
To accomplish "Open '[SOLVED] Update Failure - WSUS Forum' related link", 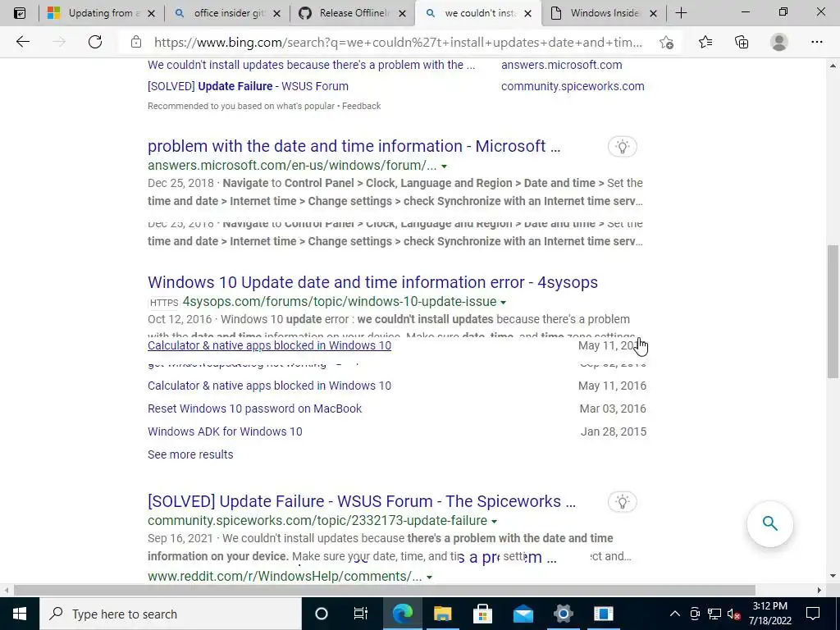I will click(248, 86).
